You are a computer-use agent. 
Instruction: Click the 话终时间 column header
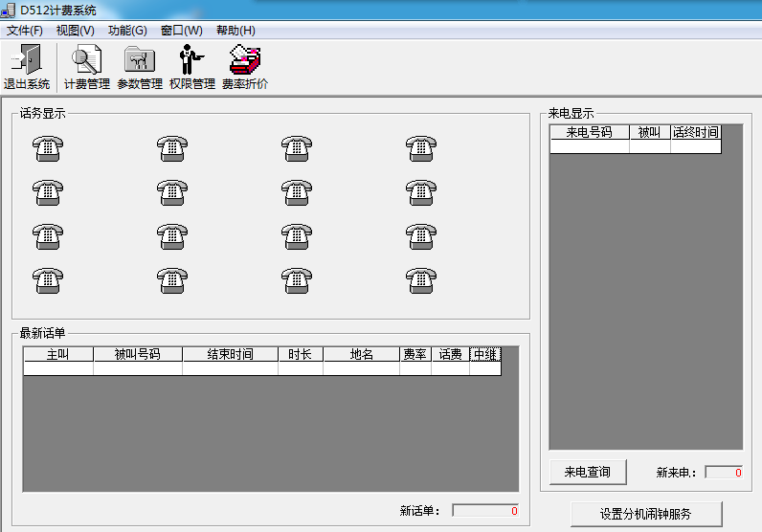point(695,132)
